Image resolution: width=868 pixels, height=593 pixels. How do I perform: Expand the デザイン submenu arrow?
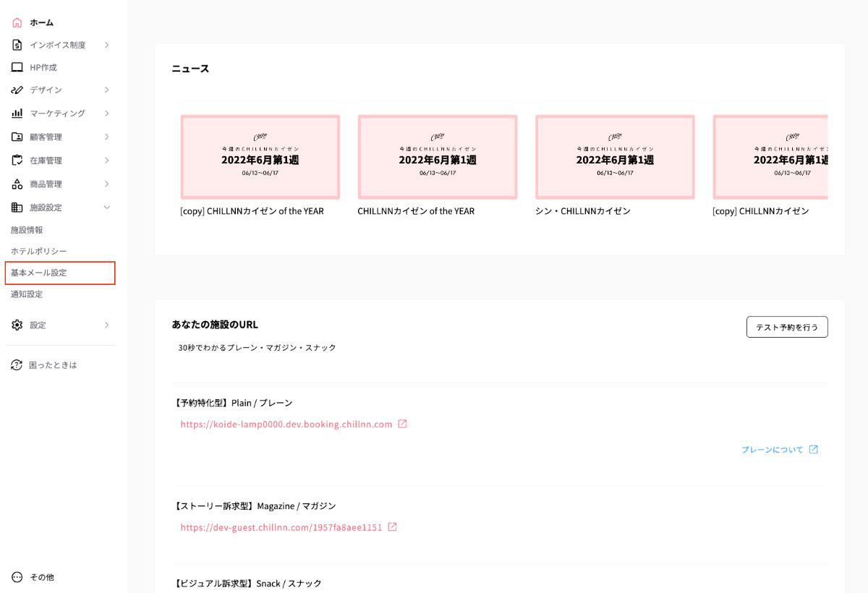pyautogui.click(x=106, y=90)
